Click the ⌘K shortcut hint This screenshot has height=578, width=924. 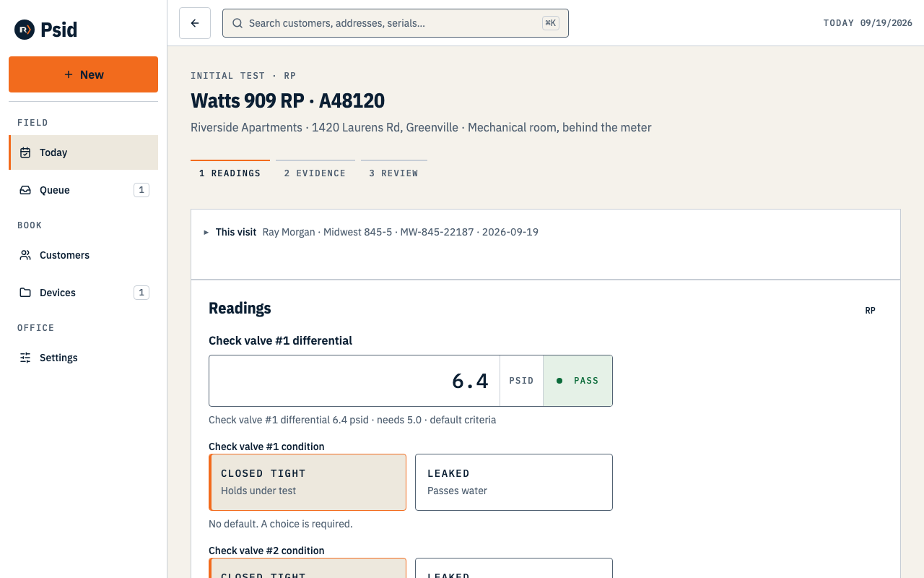click(x=551, y=23)
